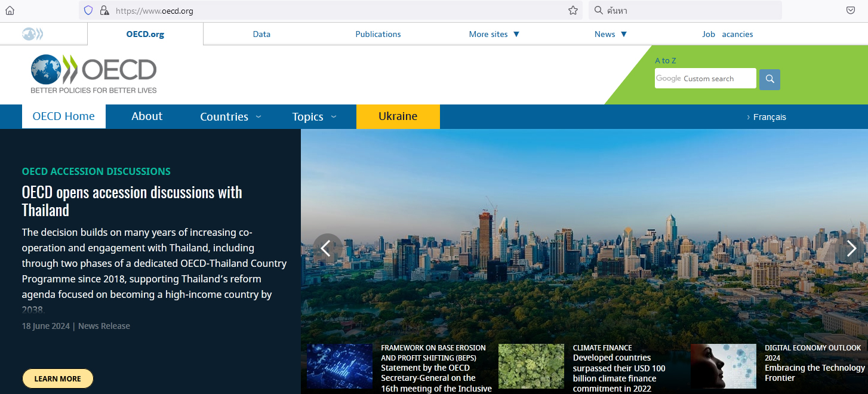Image resolution: width=868 pixels, height=394 pixels.
Task: Open Thailand accession discussions headline
Action: pyautogui.click(x=132, y=201)
